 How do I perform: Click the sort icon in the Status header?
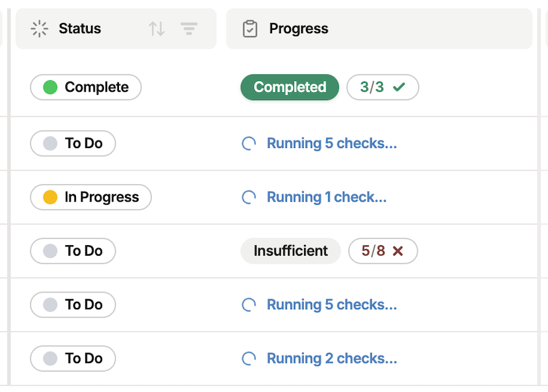[157, 29]
